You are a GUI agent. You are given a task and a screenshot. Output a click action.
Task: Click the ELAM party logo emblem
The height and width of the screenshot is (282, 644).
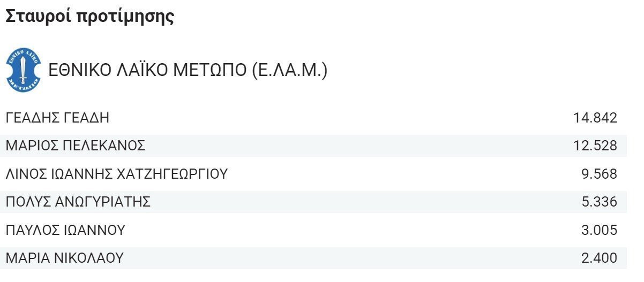coord(24,70)
